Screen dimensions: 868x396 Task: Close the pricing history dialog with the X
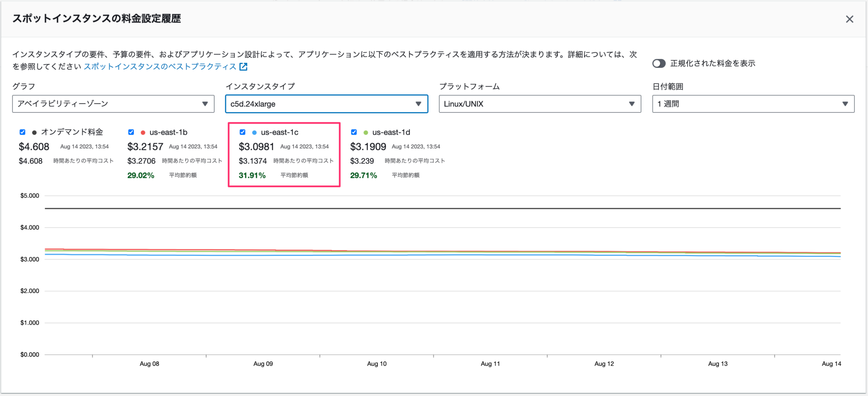849,19
